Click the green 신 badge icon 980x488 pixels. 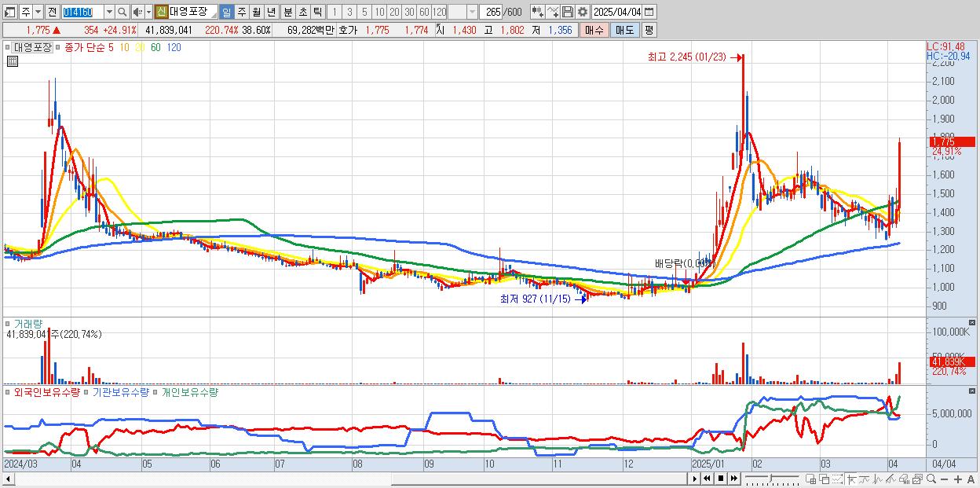pyautogui.click(x=160, y=13)
